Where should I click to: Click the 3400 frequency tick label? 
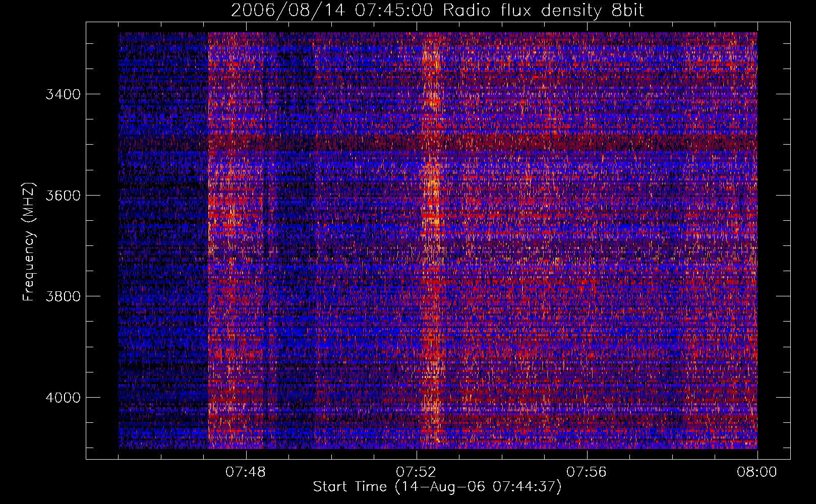pos(63,94)
